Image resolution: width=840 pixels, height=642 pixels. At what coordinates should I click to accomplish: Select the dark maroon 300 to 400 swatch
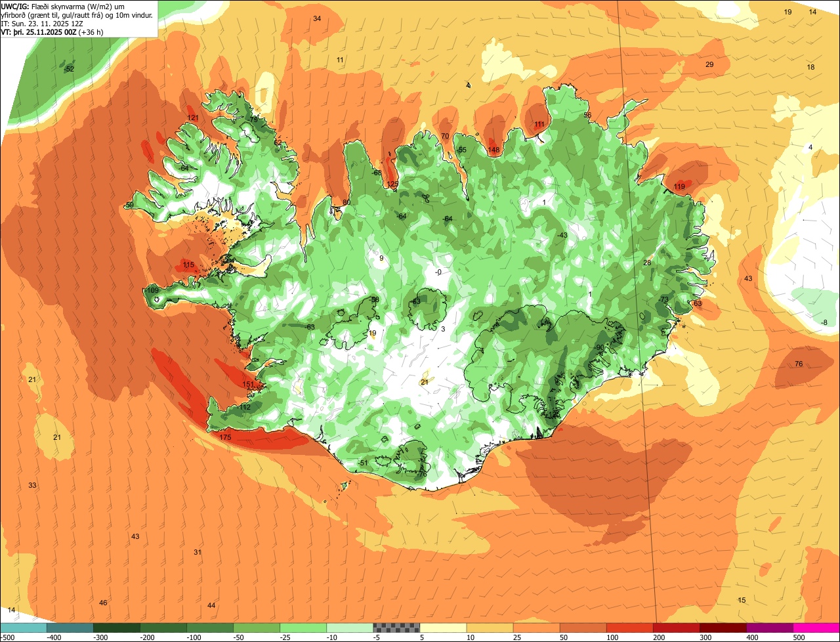[x=723, y=628]
